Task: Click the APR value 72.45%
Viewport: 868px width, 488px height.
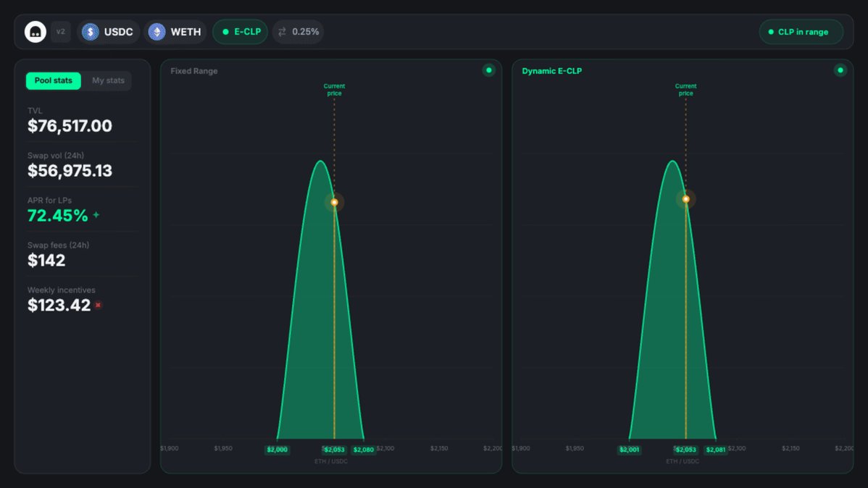Action: tap(57, 215)
